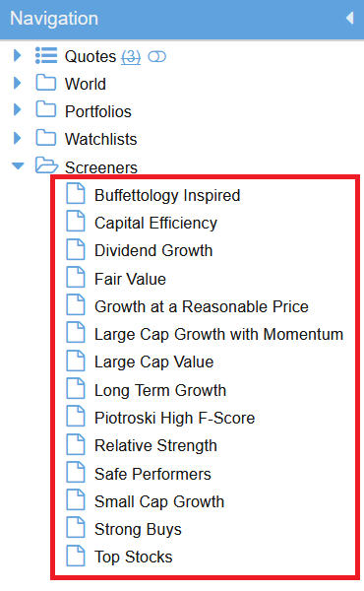Click the World folder icon
This screenshot has width=364, height=591.
(46, 83)
